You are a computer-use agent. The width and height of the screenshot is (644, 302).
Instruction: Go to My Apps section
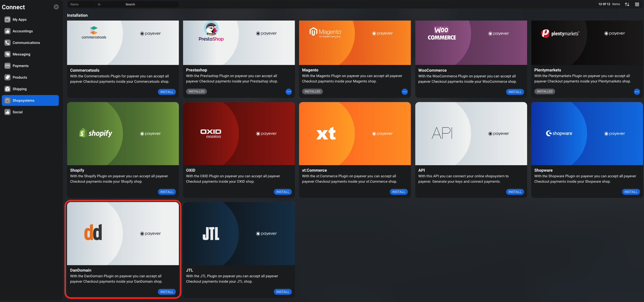tap(19, 20)
